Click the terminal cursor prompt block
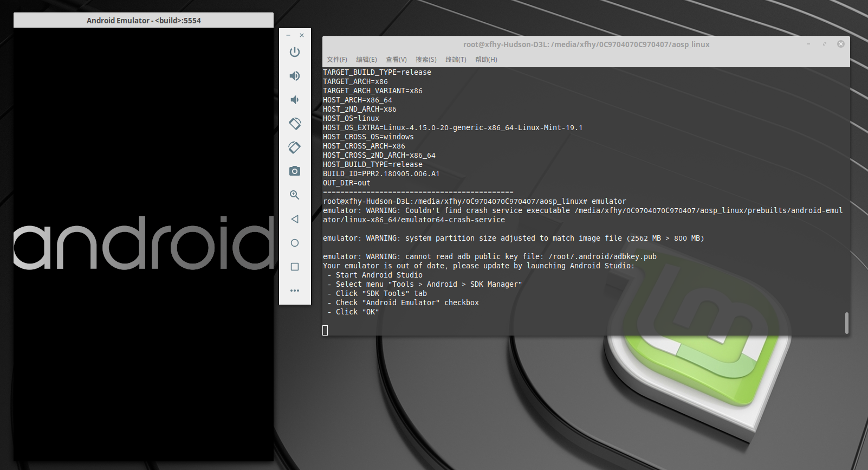The image size is (868, 470). 325,330
